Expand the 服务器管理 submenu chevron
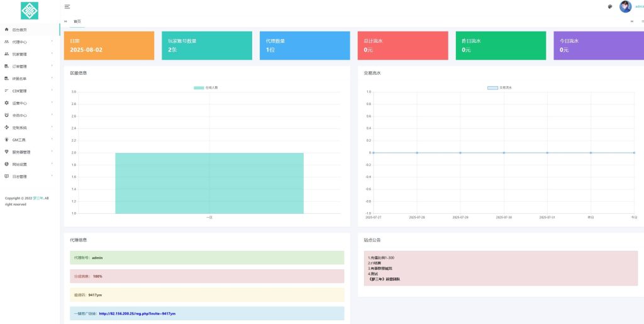Image resolution: width=644 pixels, height=324 pixels. pyautogui.click(x=52, y=152)
